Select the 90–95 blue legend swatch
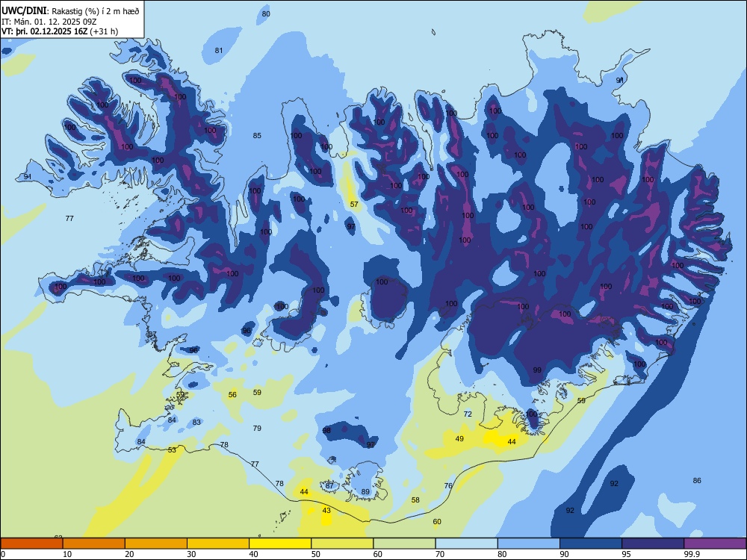Image resolution: width=747 pixels, height=560 pixels. pos(591,544)
